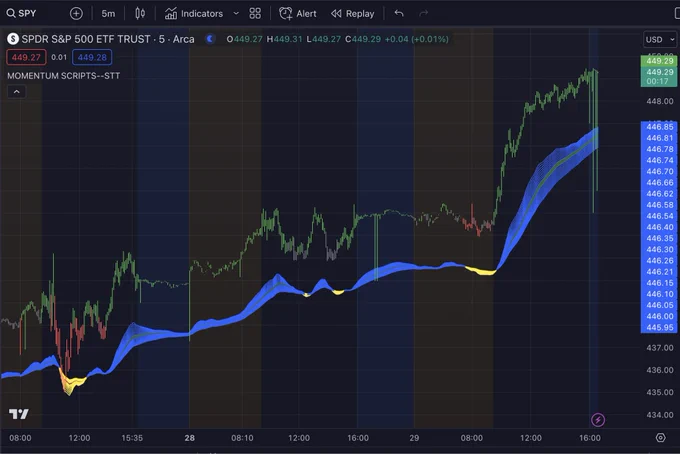Click the purple lightning event marker
The height and width of the screenshot is (454, 680).
(x=598, y=419)
